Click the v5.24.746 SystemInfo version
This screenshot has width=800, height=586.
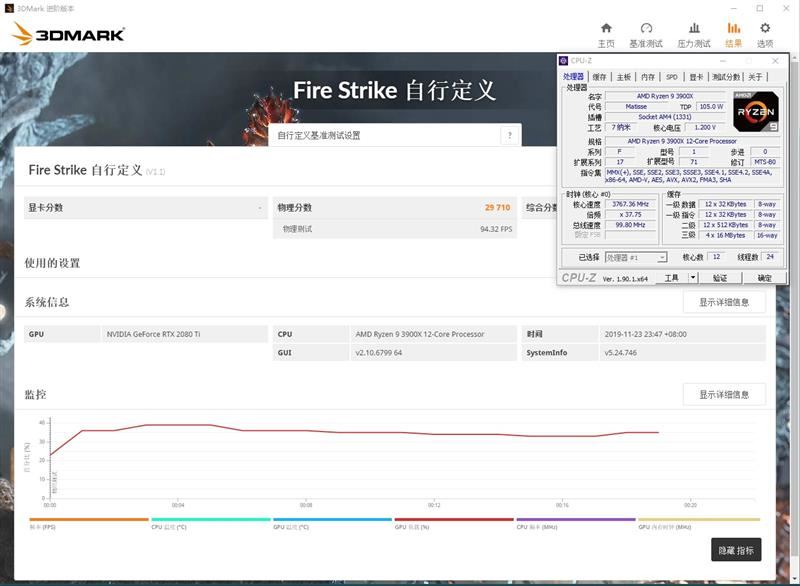click(x=620, y=352)
